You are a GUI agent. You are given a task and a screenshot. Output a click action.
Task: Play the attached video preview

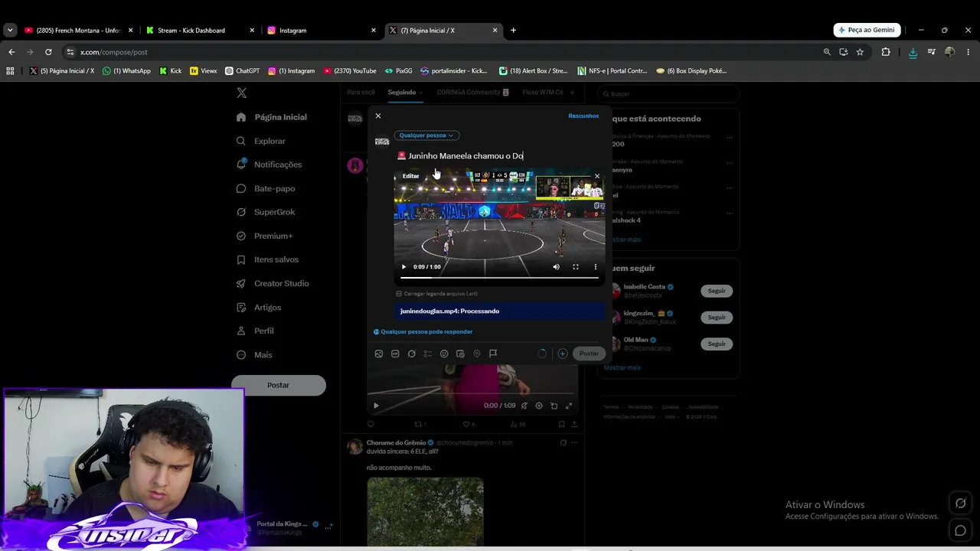pos(403,267)
